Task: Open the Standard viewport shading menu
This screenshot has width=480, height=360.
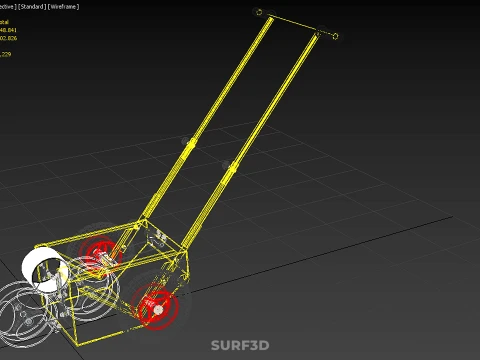Action: pyautogui.click(x=32, y=7)
